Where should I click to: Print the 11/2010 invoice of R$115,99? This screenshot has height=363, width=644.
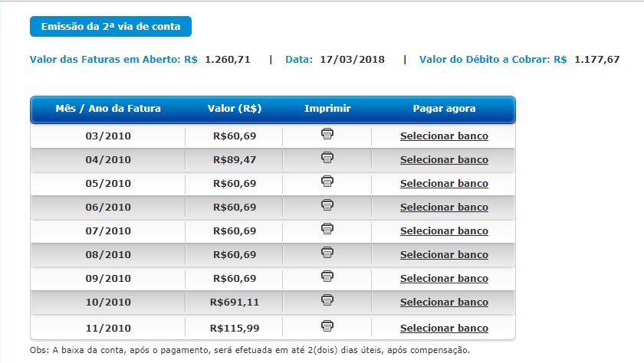point(327,325)
